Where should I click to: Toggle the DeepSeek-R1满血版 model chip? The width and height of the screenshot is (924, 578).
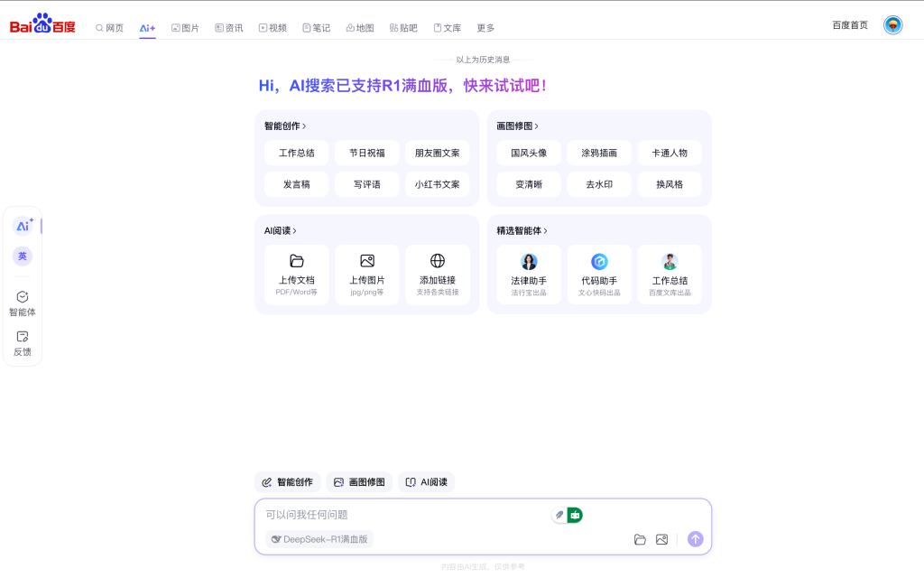[319, 539]
